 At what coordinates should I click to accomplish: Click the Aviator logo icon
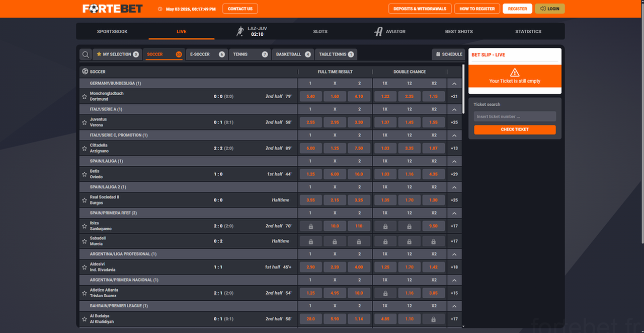point(379,31)
